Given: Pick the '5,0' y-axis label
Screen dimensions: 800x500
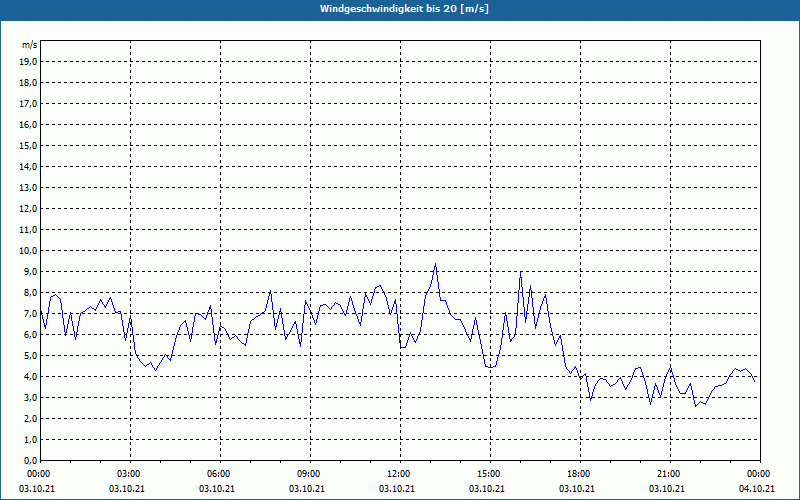Looking at the screenshot, I should (30, 356).
